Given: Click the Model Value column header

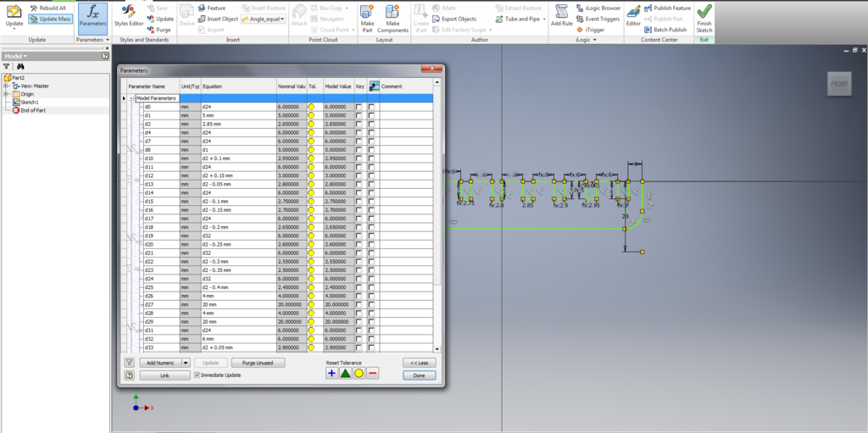Looking at the screenshot, I should (338, 86).
